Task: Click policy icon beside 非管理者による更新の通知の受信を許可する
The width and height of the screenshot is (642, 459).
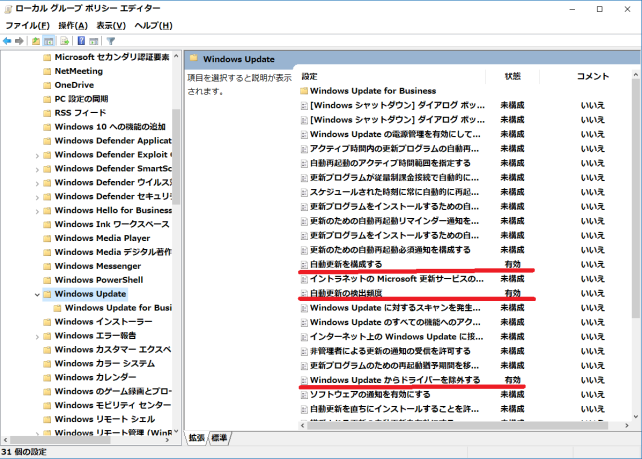Action: tap(304, 351)
